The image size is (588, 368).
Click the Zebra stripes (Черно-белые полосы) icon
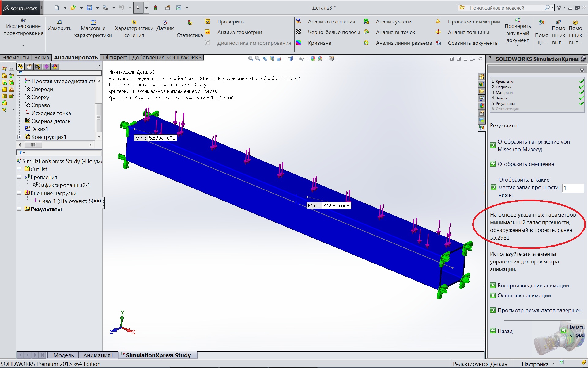point(298,32)
